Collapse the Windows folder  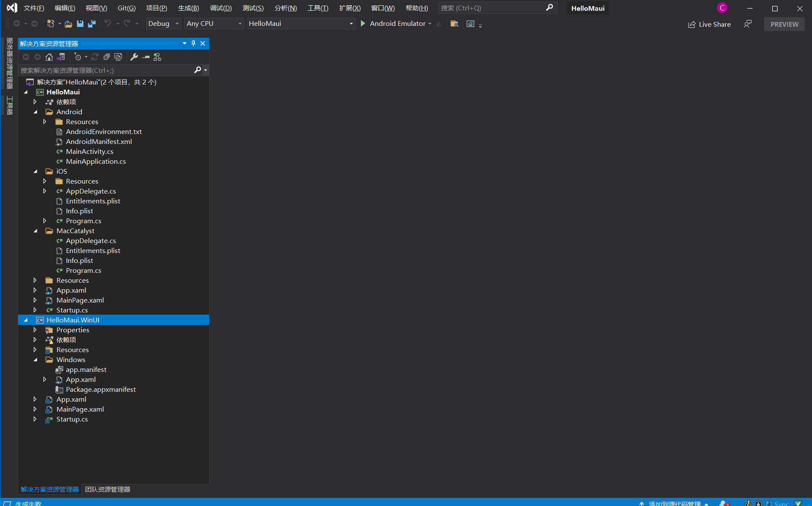point(35,360)
